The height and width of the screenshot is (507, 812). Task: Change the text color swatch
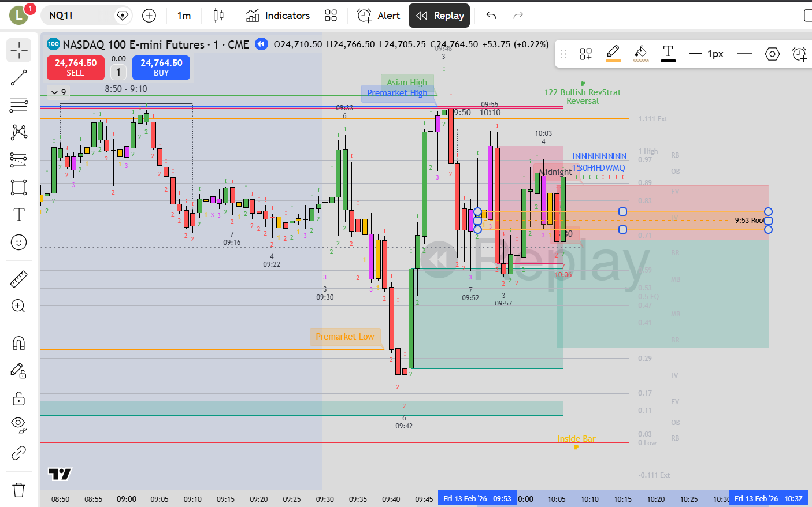(668, 54)
